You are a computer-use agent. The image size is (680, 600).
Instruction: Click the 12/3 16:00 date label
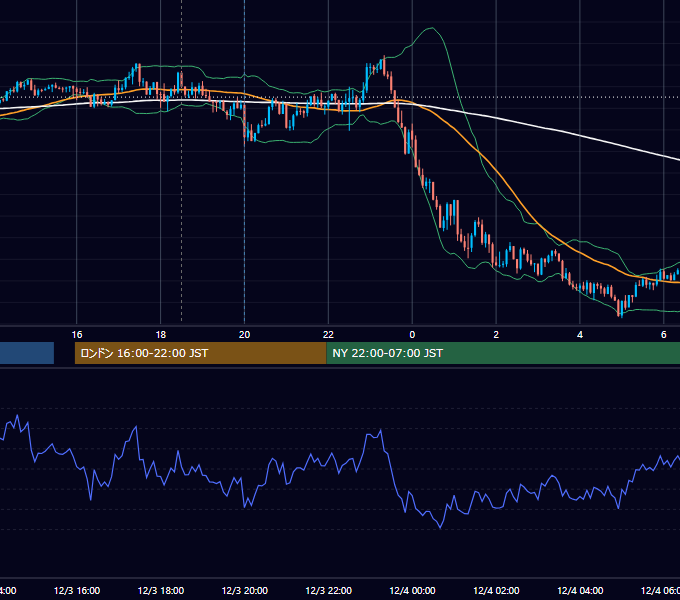77,591
